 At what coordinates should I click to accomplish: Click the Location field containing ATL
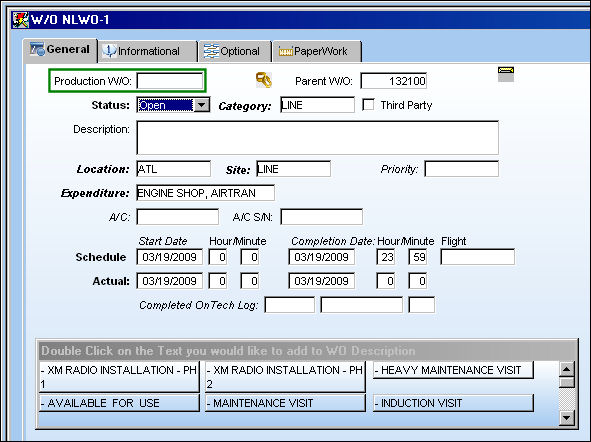click(x=174, y=169)
